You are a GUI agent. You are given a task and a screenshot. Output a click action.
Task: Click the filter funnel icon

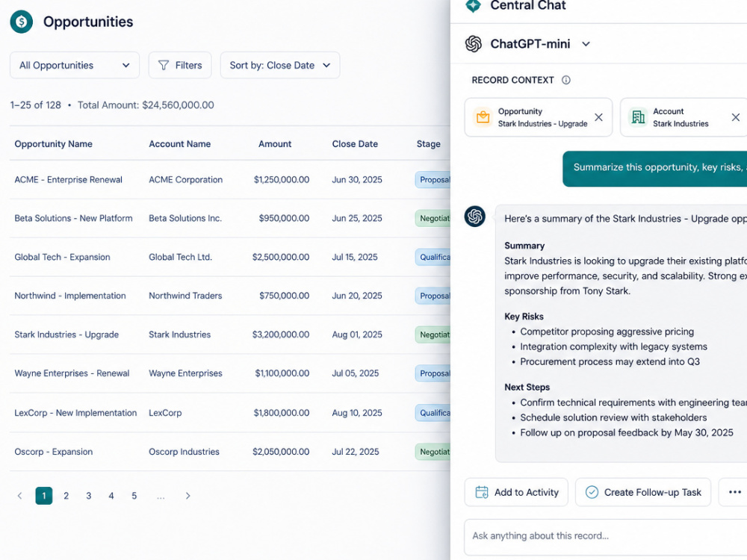coord(164,65)
